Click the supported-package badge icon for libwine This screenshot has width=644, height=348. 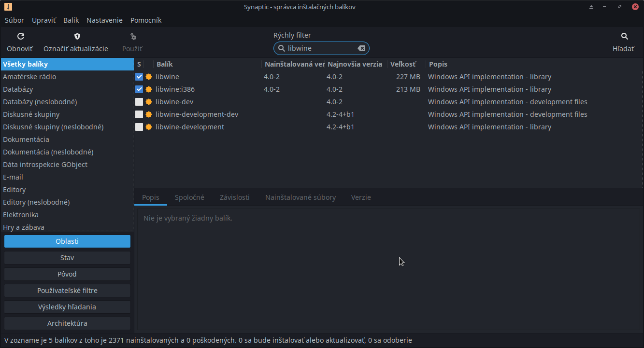149,77
